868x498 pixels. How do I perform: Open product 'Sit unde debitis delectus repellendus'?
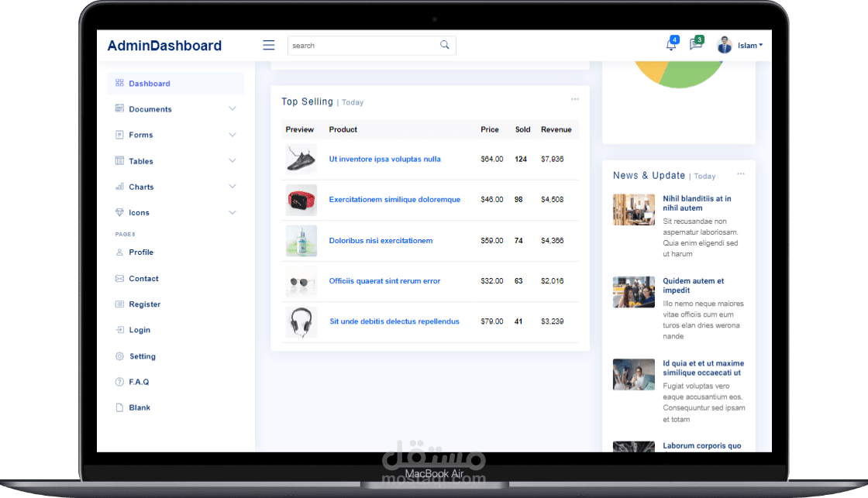pyautogui.click(x=394, y=321)
